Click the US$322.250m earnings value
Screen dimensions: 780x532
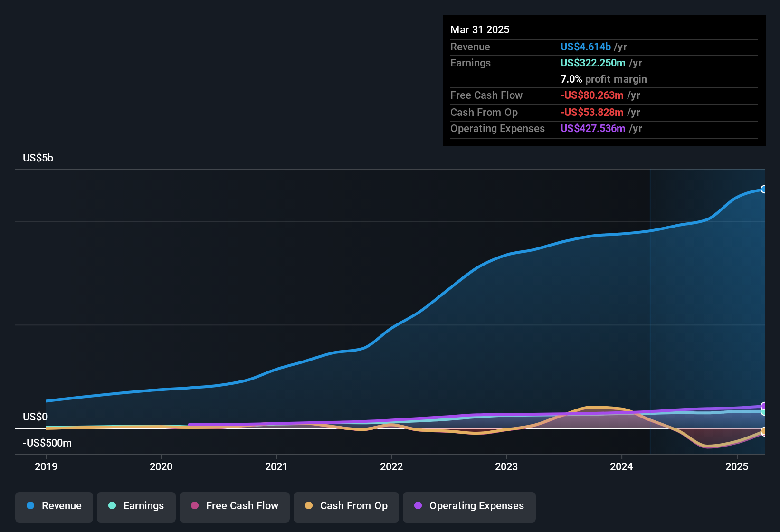pos(593,63)
